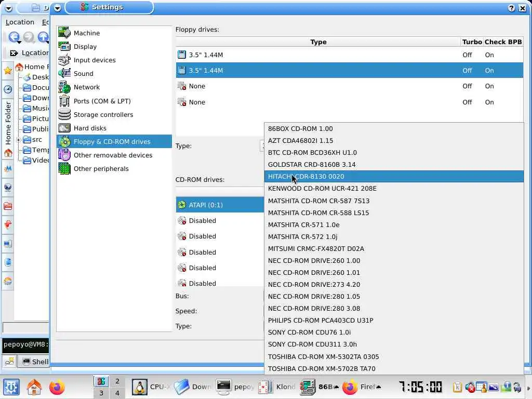Image resolution: width=532 pixels, height=399 pixels.
Task: Choose PHILIPS CD-ROM PCA403CD U31P
Action: (394, 320)
